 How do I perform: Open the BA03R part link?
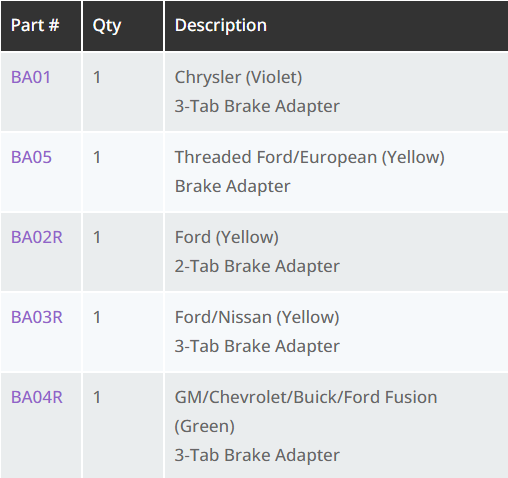(x=37, y=317)
